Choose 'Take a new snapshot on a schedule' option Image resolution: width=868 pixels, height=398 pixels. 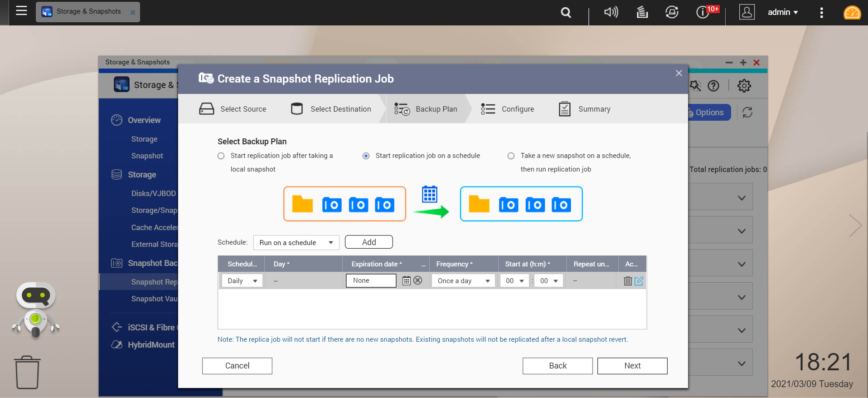[x=511, y=156]
